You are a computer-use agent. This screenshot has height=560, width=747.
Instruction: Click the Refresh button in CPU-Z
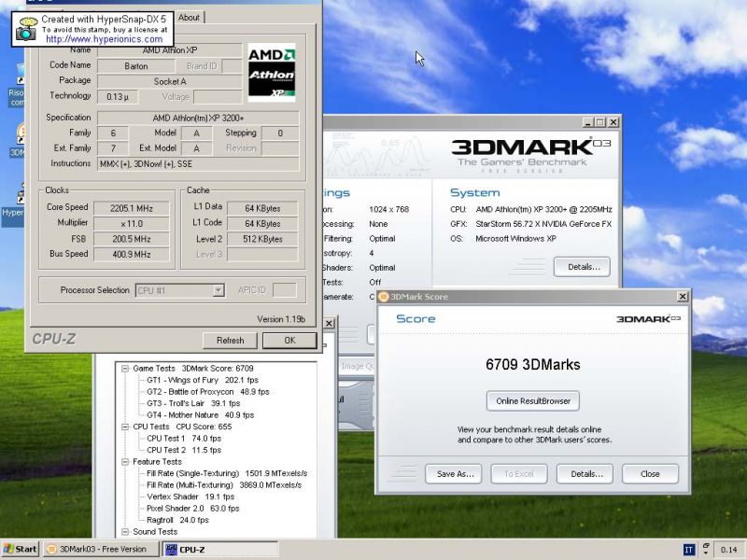230,341
